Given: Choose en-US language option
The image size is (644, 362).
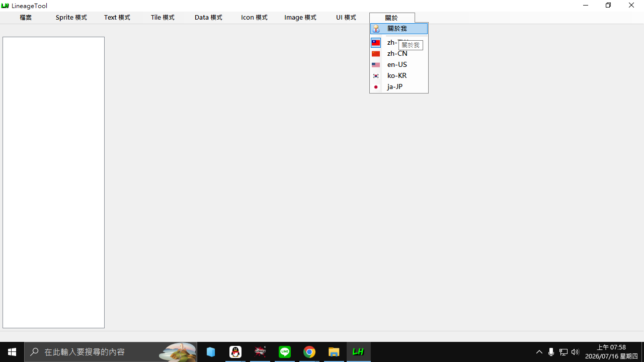Looking at the screenshot, I should 399,64.
